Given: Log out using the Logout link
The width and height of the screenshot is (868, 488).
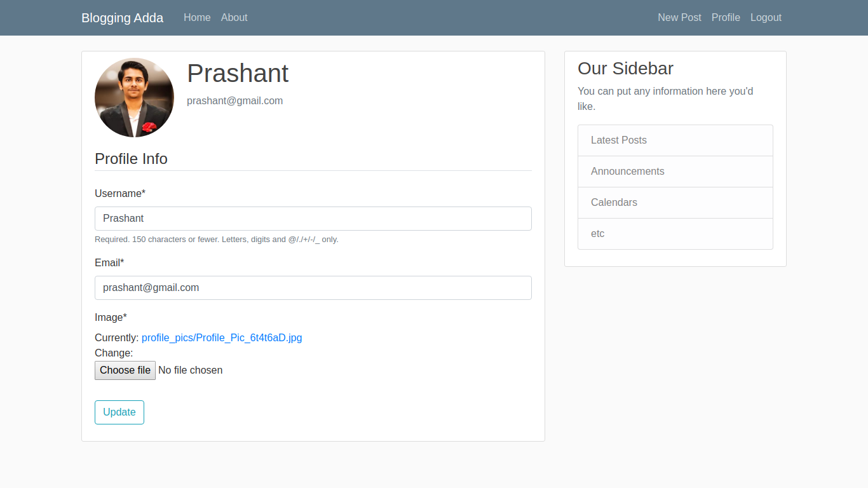Looking at the screenshot, I should (x=766, y=18).
